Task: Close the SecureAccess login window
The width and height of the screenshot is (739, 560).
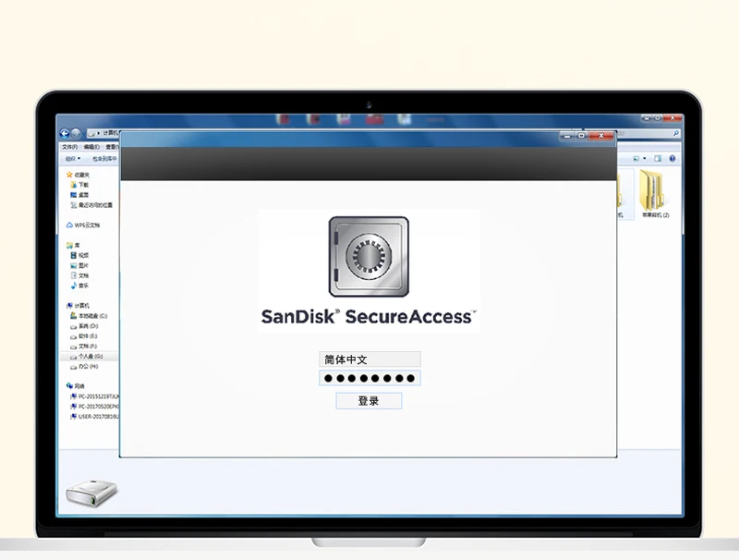Action: point(601,136)
